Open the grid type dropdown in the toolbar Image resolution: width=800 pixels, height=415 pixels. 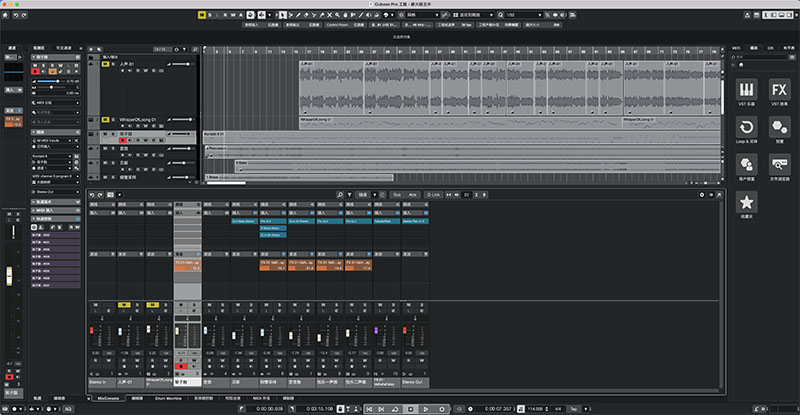click(x=473, y=15)
